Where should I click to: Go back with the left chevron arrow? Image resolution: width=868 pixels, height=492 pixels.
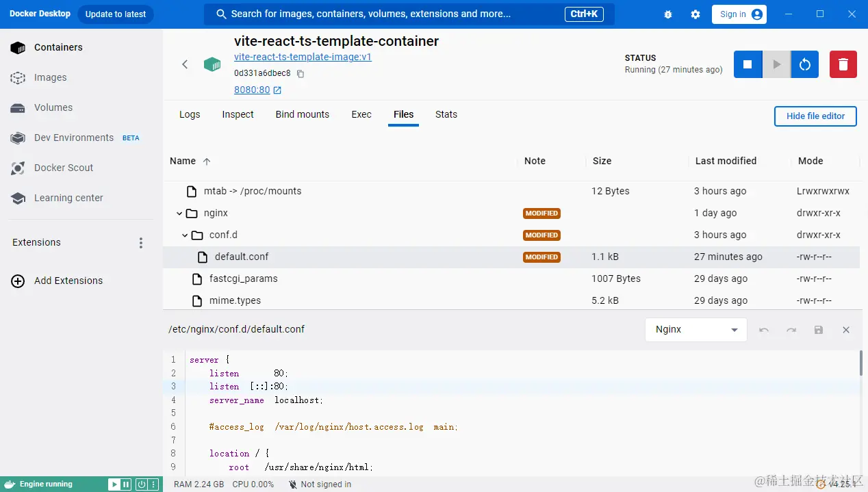pos(185,64)
